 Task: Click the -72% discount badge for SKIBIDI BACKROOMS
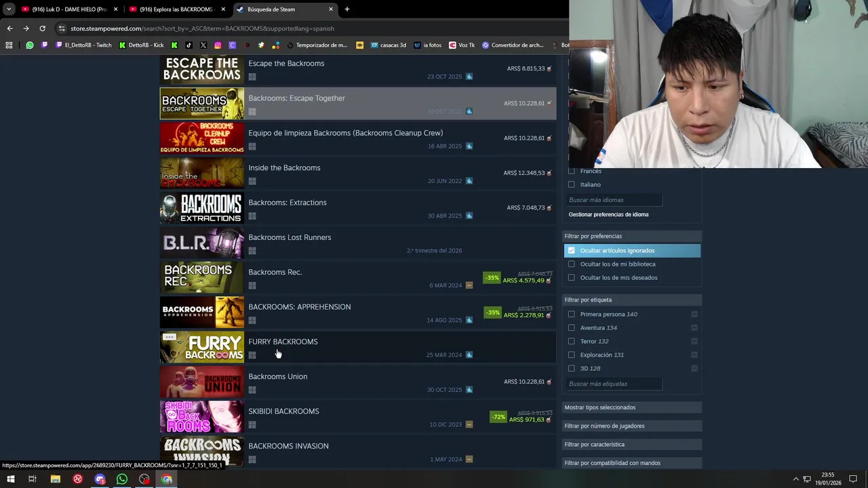(x=498, y=417)
